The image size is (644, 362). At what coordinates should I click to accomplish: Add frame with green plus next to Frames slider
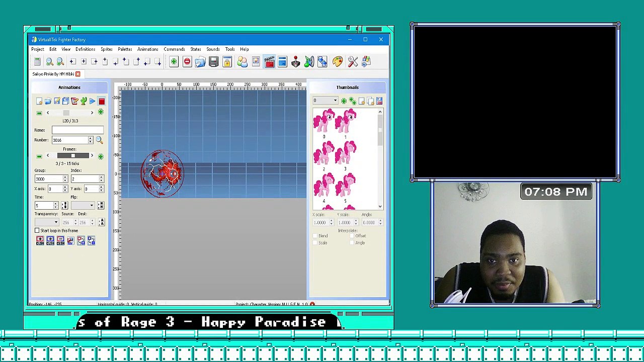pyautogui.click(x=101, y=156)
